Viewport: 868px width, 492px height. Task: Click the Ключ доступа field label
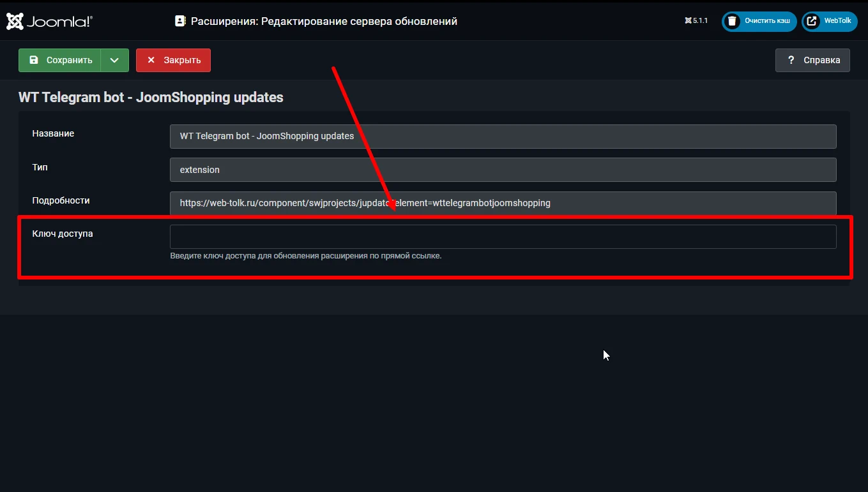click(63, 234)
